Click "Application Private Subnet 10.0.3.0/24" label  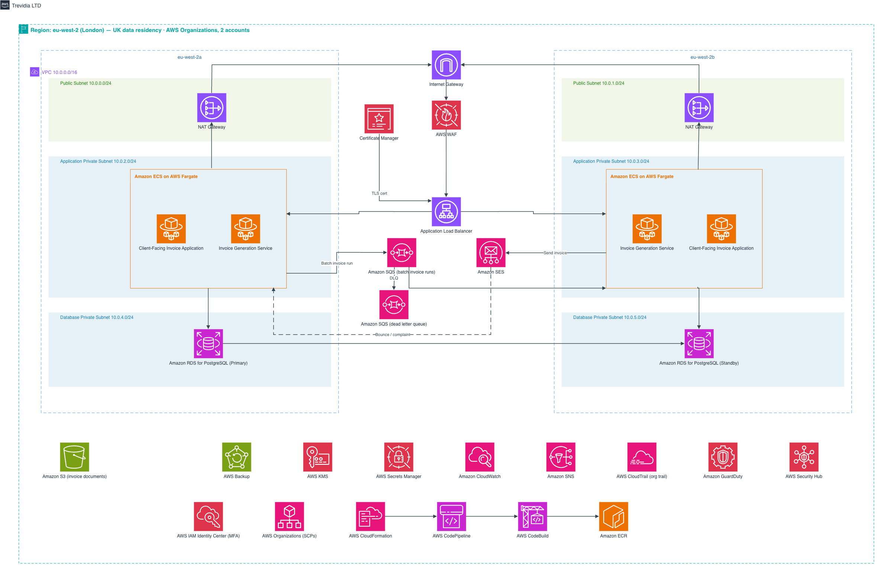coord(611,161)
